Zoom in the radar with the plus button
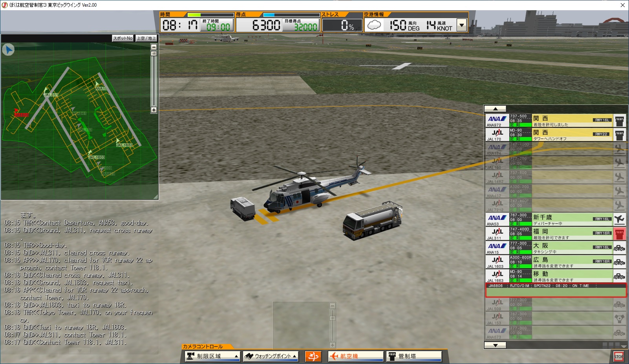Image resolution: width=629 pixels, height=364 pixels. coord(154,110)
